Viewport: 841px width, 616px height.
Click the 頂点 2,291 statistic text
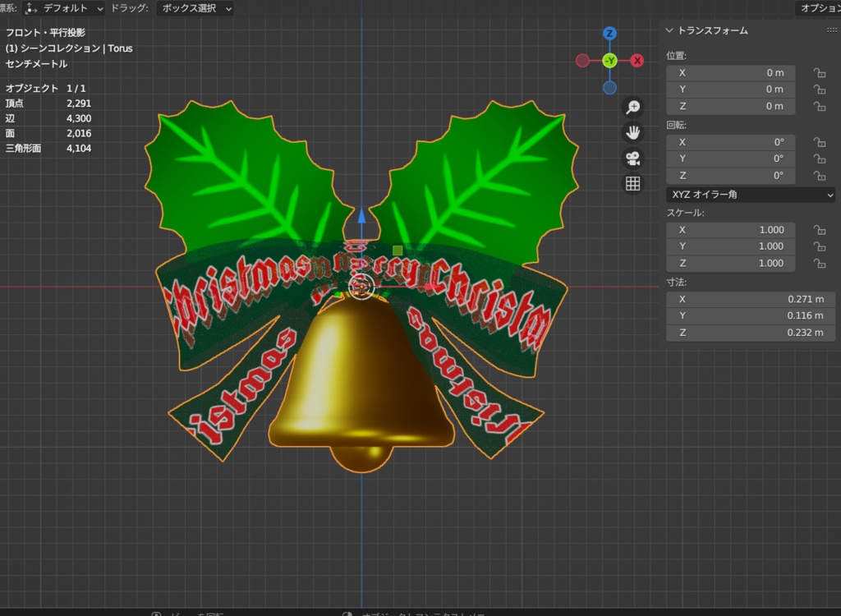(x=48, y=103)
